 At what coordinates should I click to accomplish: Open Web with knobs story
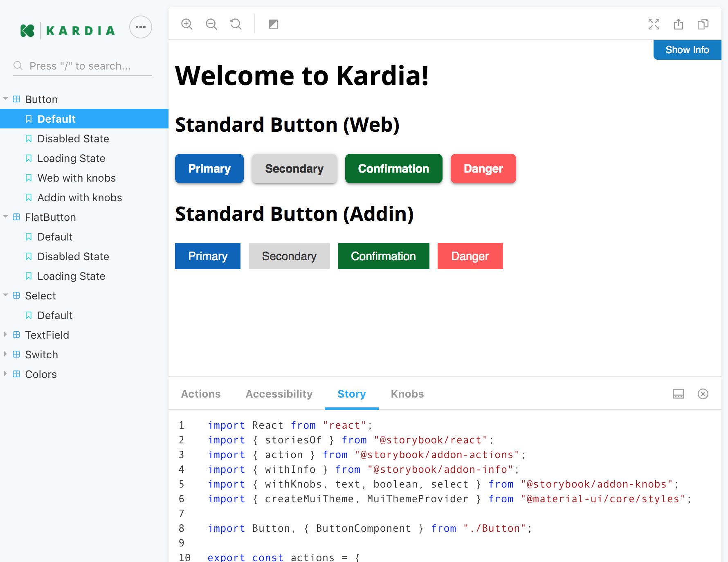(84, 178)
